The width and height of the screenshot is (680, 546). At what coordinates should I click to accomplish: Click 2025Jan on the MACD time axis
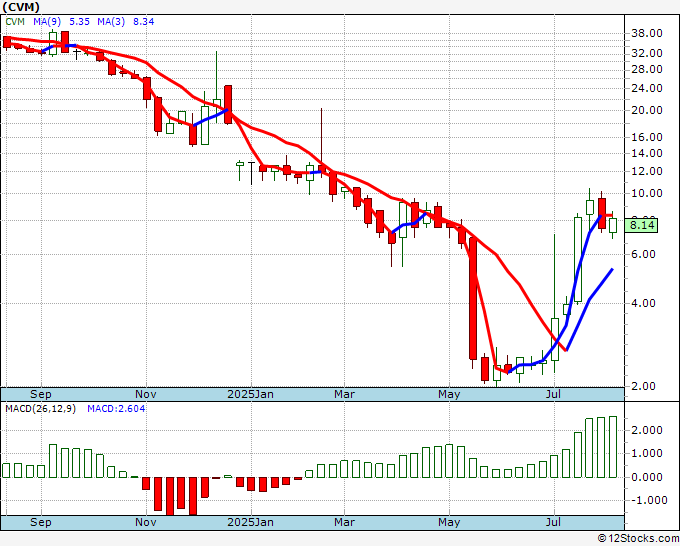[x=251, y=522]
